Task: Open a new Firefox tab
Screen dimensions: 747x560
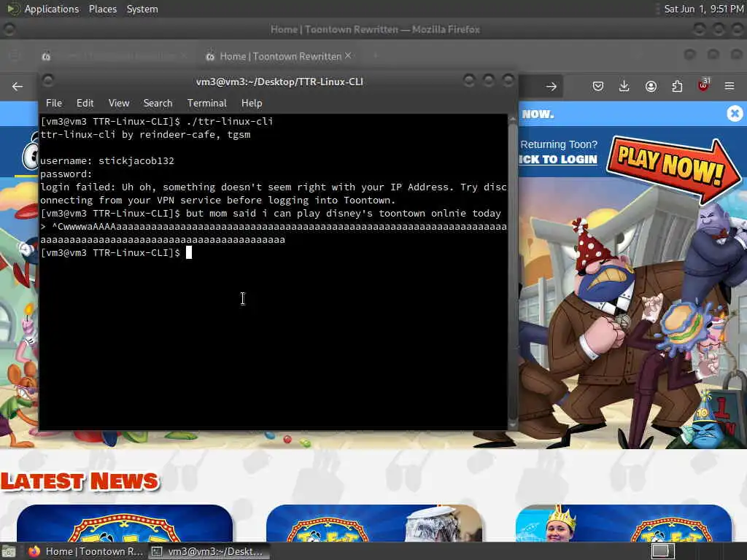Action: pyautogui.click(x=376, y=55)
